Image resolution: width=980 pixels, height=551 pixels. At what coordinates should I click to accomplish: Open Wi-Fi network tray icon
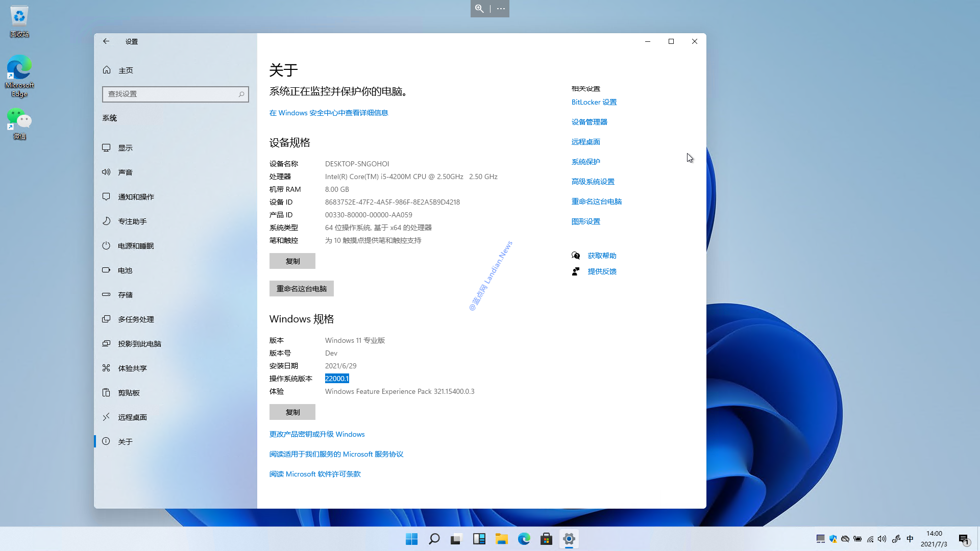point(870,539)
